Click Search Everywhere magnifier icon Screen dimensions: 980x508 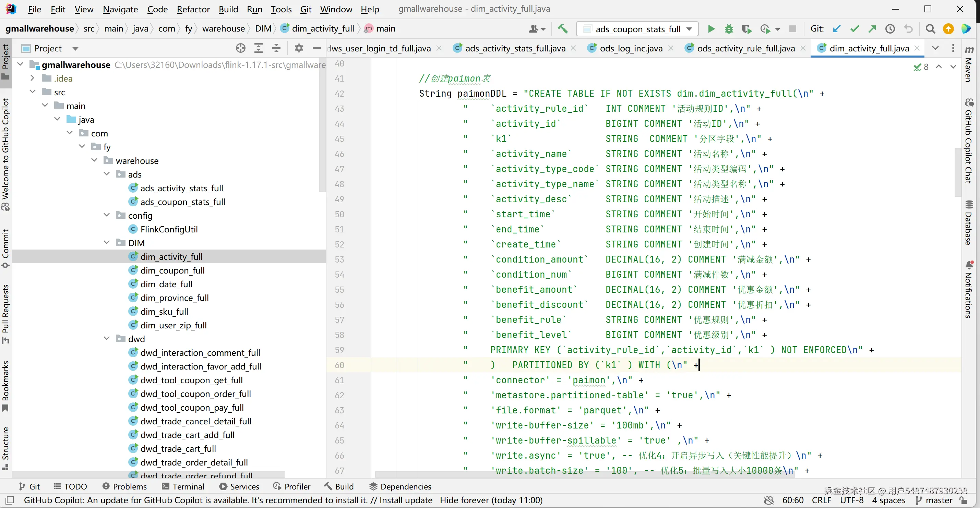(x=930, y=29)
